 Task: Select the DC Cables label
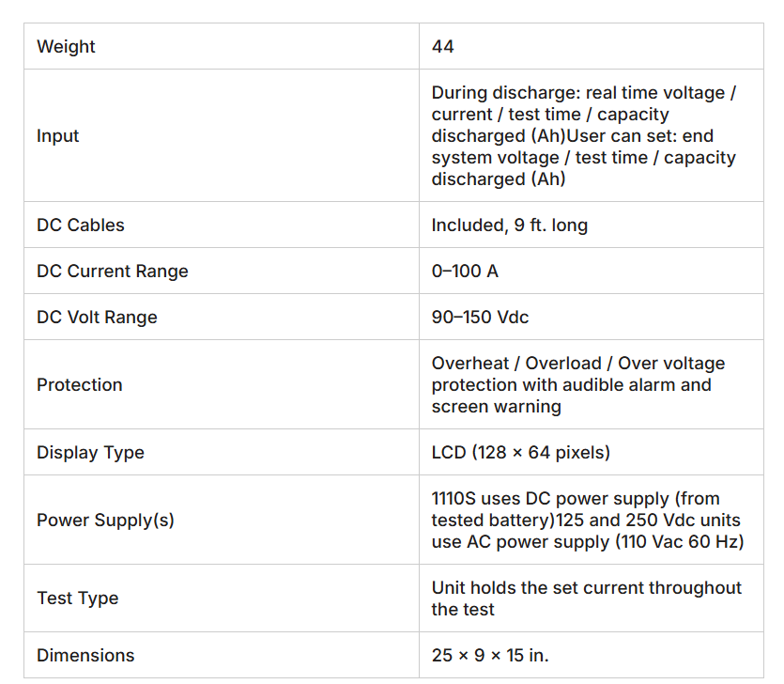(x=81, y=225)
